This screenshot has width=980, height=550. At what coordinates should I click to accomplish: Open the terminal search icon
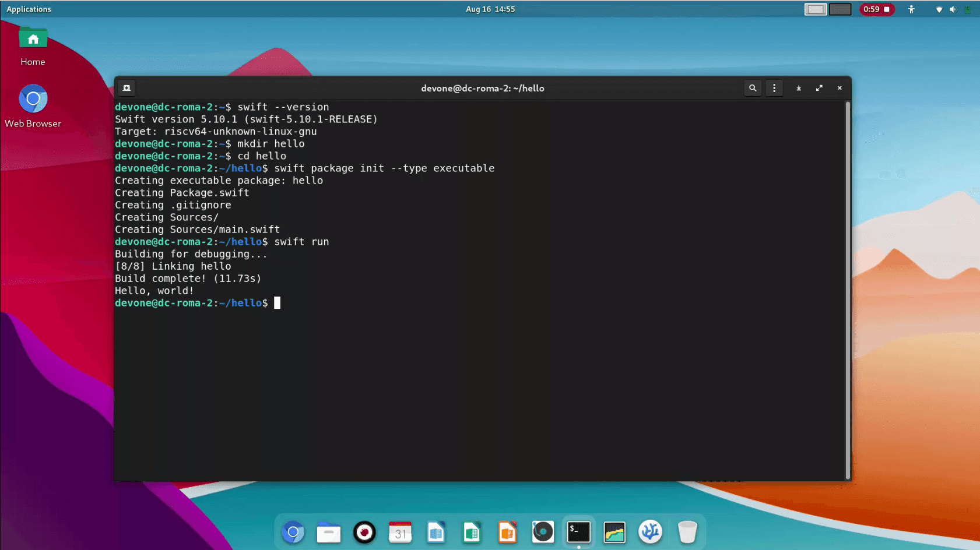(x=753, y=88)
